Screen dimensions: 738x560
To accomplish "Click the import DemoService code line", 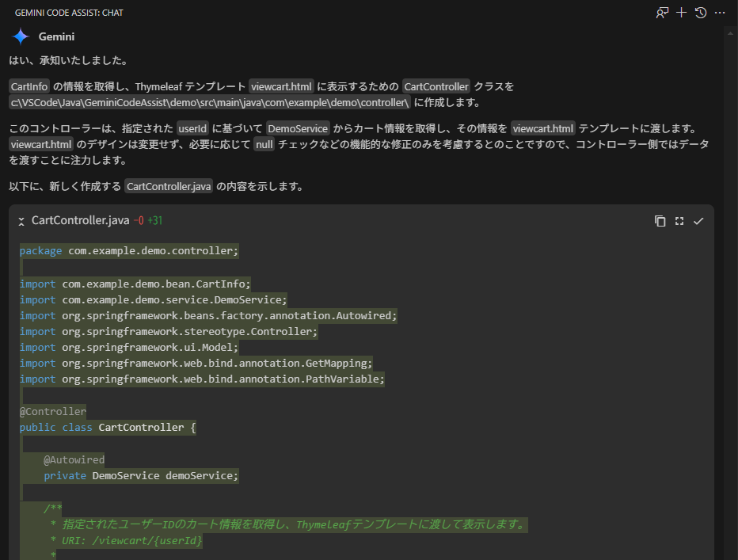I will (153, 300).
